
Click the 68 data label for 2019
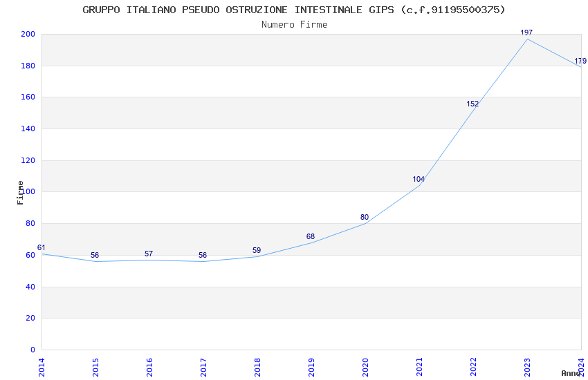click(311, 236)
